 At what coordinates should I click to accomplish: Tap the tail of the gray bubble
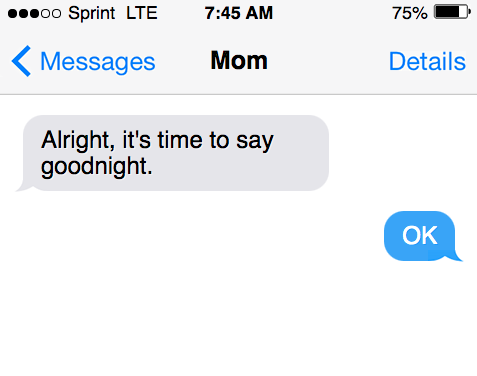23,186
